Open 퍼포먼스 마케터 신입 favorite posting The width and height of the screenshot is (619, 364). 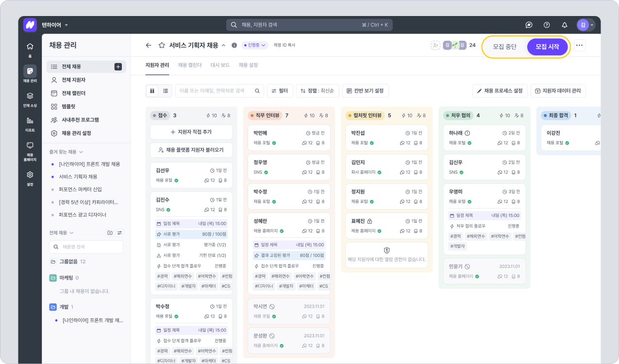pyautogui.click(x=80, y=190)
